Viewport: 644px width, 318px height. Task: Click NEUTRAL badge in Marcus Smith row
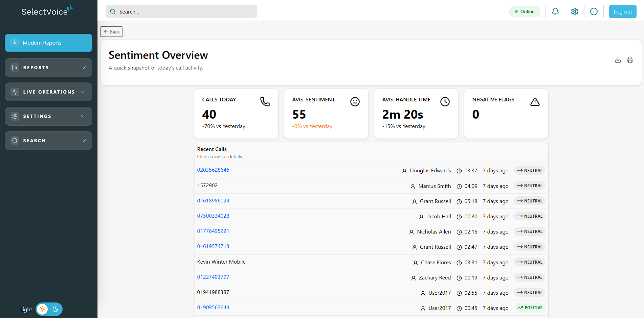click(530, 186)
